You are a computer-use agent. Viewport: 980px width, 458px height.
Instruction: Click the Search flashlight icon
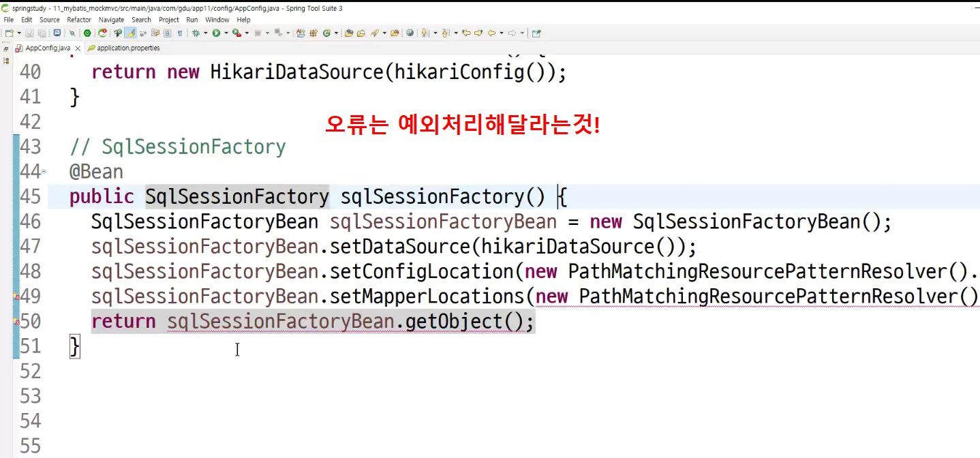375,33
